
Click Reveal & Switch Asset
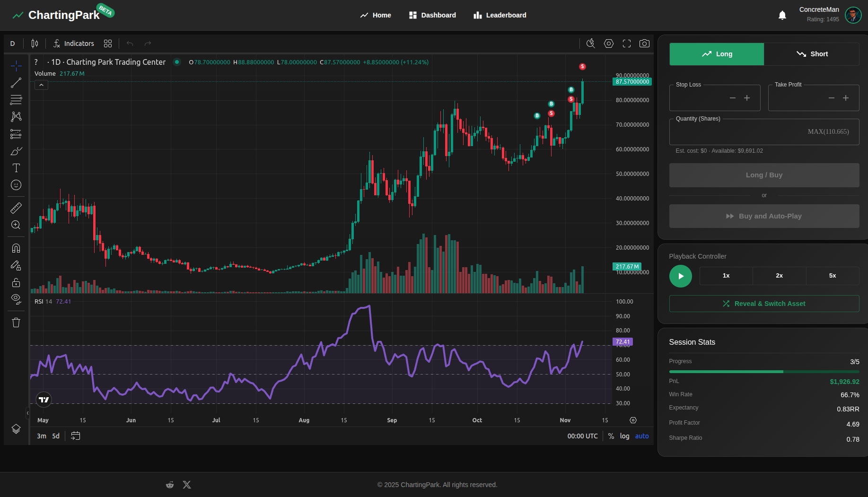[x=764, y=304]
